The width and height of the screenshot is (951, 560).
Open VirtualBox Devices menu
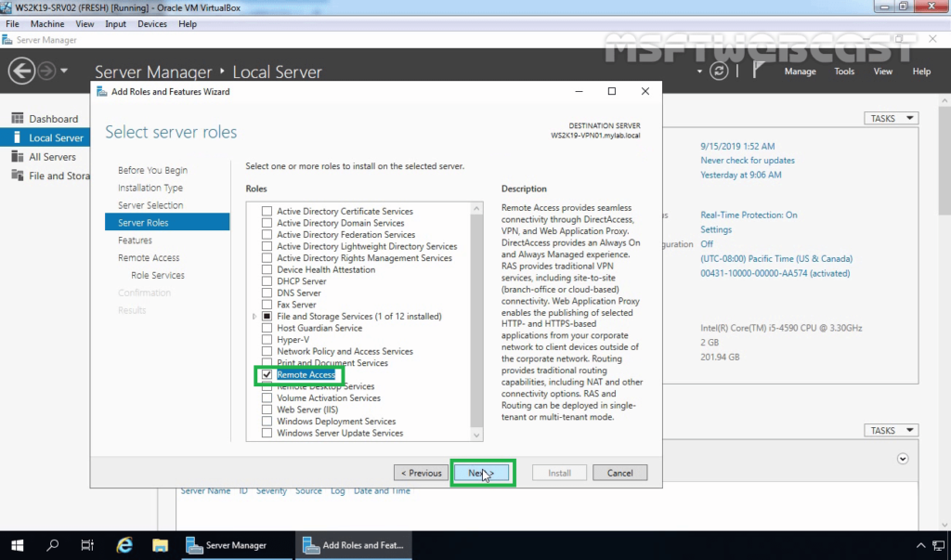click(x=151, y=23)
